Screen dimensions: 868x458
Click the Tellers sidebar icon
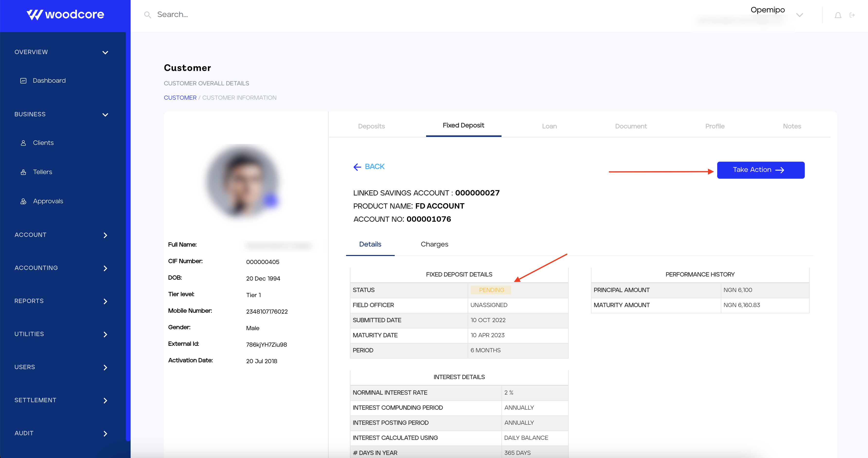click(x=23, y=172)
